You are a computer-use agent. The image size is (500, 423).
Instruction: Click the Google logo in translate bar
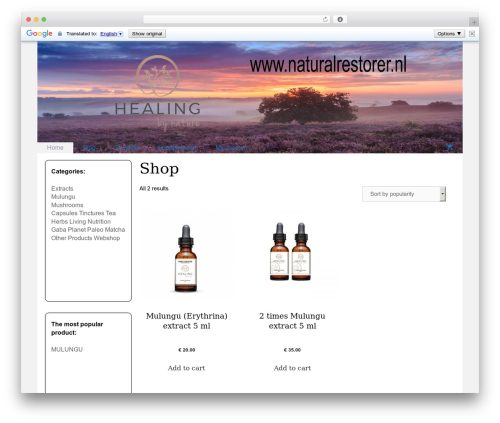pyautogui.click(x=39, y=33)
